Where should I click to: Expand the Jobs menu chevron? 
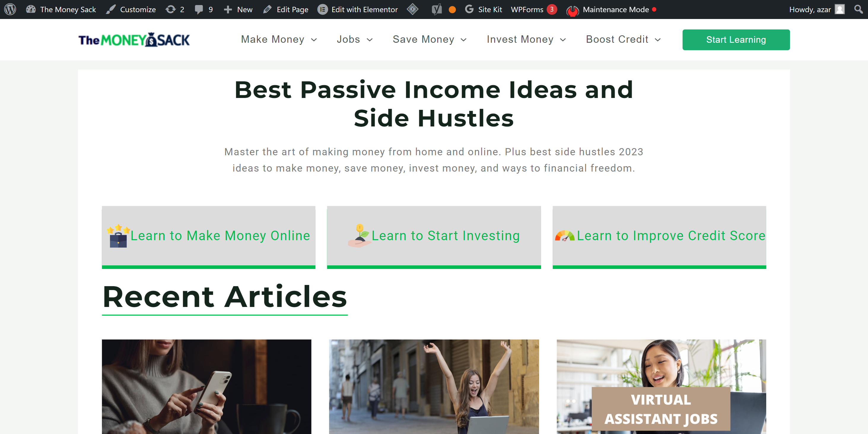(x=370, y=40)
